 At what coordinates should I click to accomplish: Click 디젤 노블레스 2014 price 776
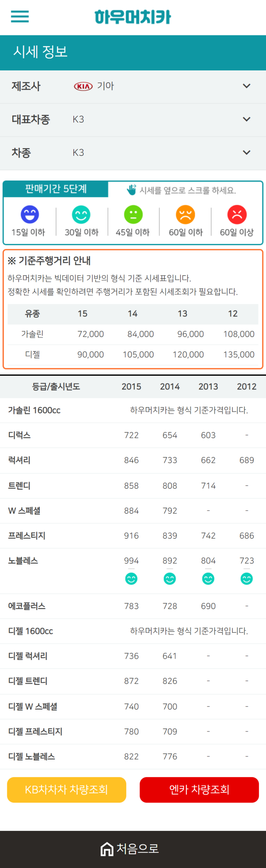tap(170, 757)
